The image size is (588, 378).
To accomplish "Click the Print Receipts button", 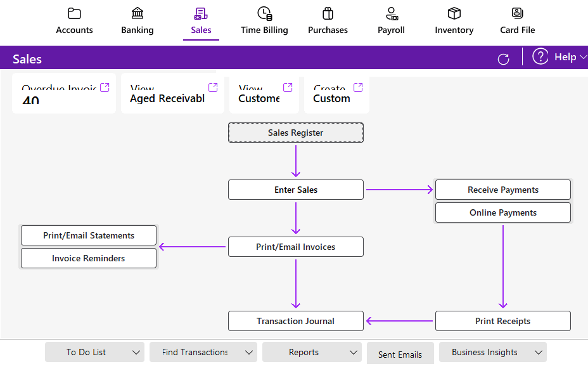I will coord(503,321).
